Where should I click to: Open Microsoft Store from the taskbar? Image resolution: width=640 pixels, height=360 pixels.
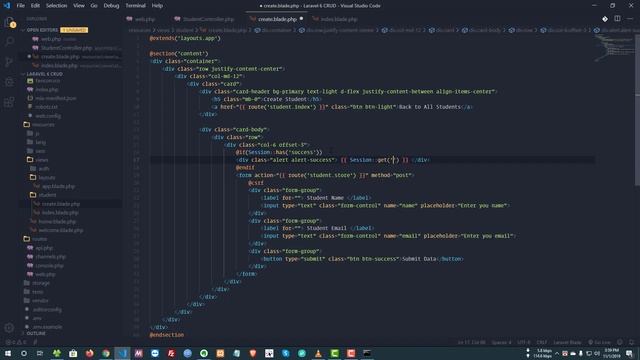point(73,353)
